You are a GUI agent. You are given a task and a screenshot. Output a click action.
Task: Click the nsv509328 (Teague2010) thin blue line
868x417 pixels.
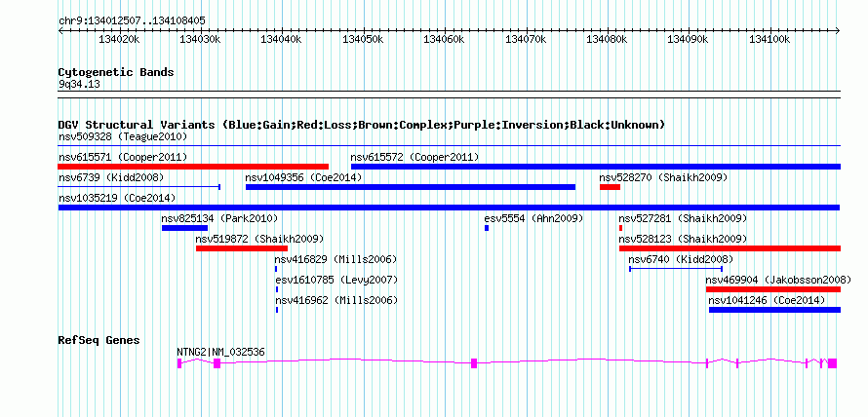(x=450, y=146)
